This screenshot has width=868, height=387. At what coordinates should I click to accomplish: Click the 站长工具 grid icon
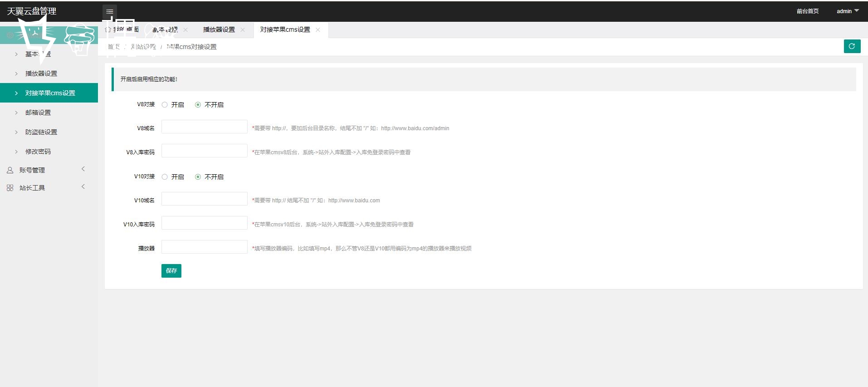[x=10, y=188]
